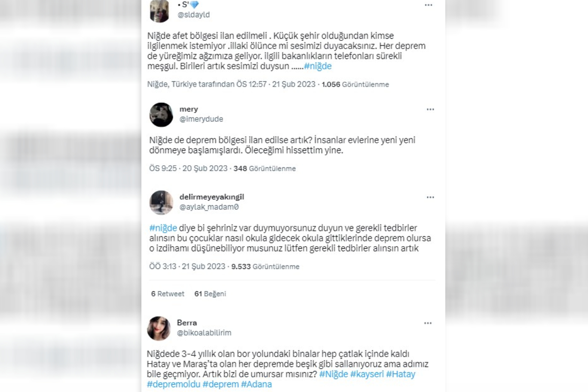The width and height of the screenshot is (588, 392).
Task: Open the #Adana hashtag
Action: pos(257,384)
